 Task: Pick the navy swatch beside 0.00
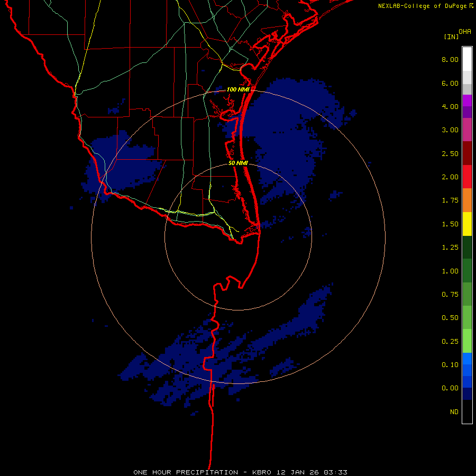tap(467, 394)
